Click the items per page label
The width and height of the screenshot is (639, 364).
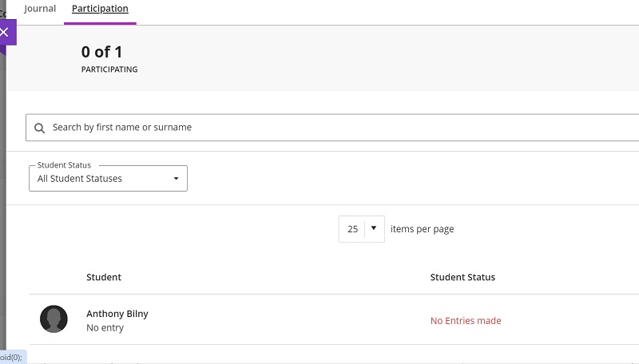(422, 229)
